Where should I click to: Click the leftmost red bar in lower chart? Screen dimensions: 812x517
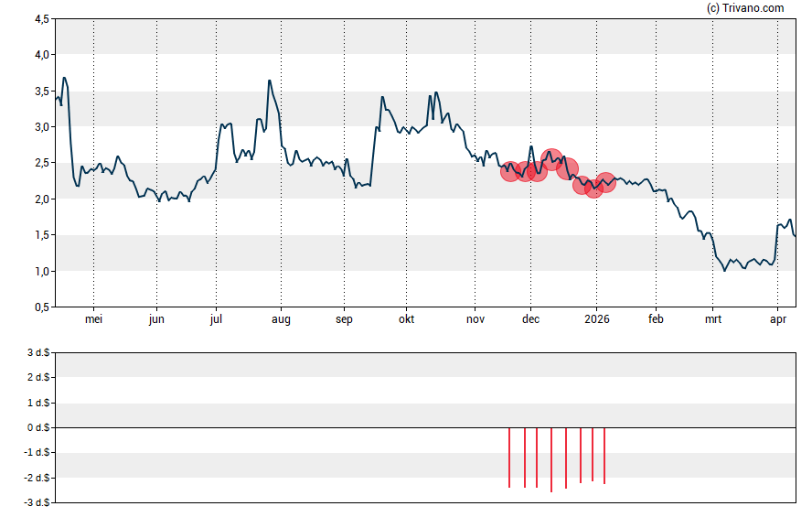point(509,458)
